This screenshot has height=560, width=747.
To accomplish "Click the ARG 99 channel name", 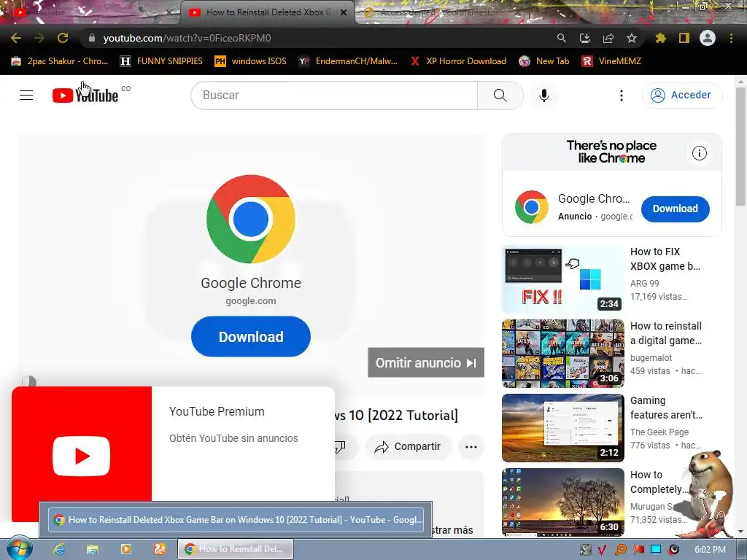I will tap(645, 284).
